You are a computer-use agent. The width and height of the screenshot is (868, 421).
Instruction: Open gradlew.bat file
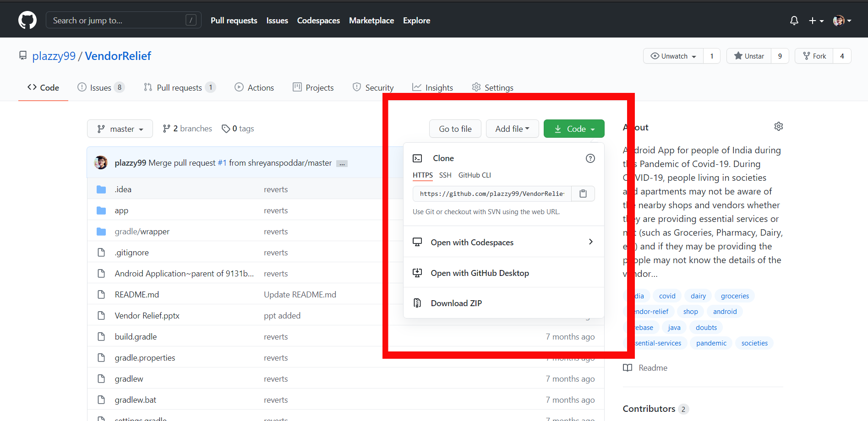coord(135,400)
